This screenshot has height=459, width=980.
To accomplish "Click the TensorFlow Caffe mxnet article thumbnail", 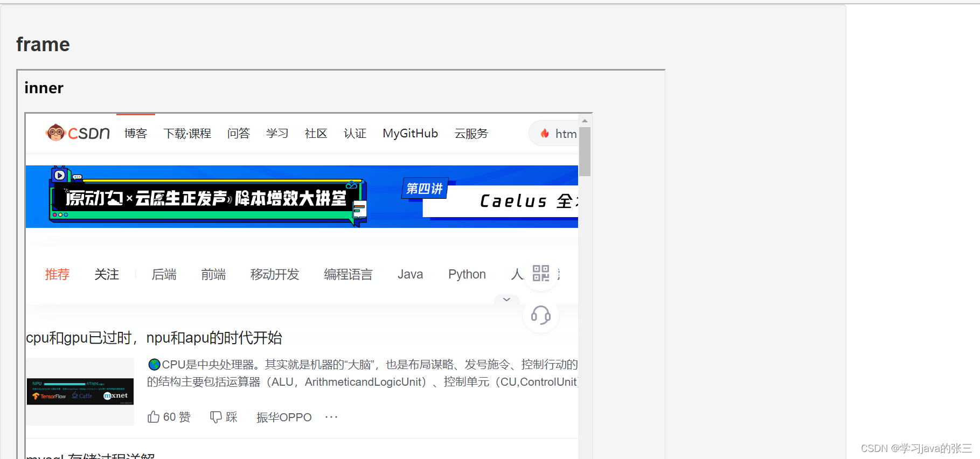I will tap(80, 392).
